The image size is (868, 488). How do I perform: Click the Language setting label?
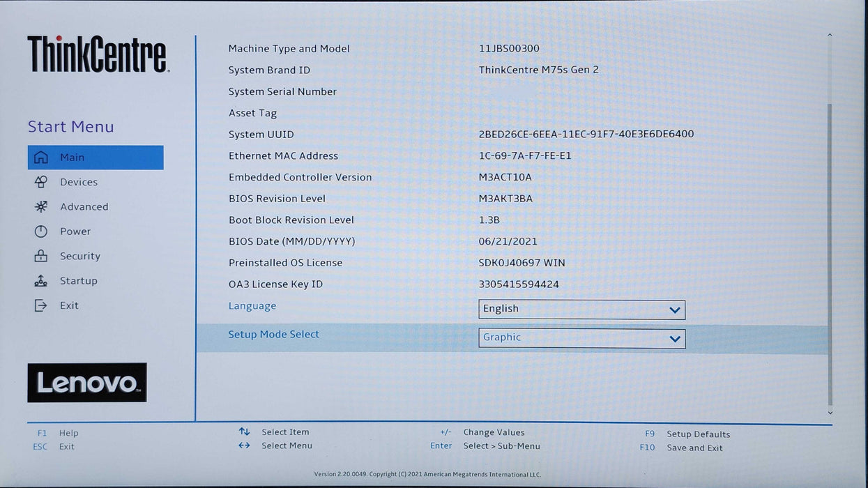[252, 306]
